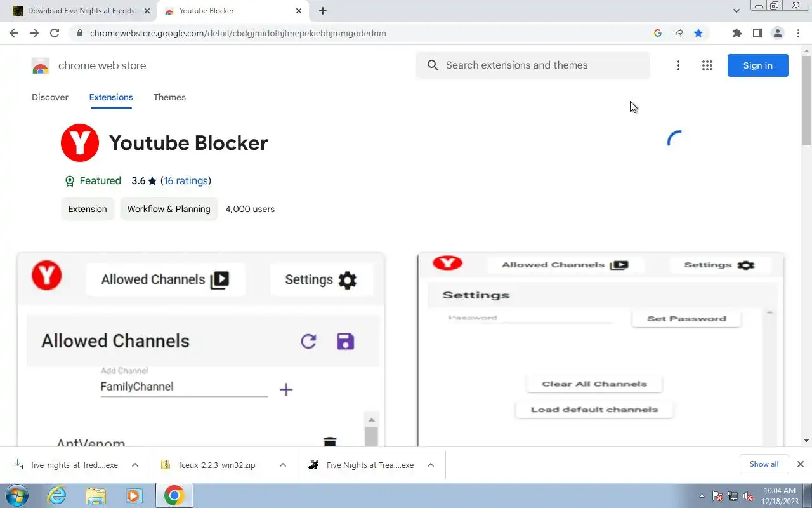Open the Windows Start menu
Image resolution: width=812 pixels, height=508 pixels.
click(17, 495)
